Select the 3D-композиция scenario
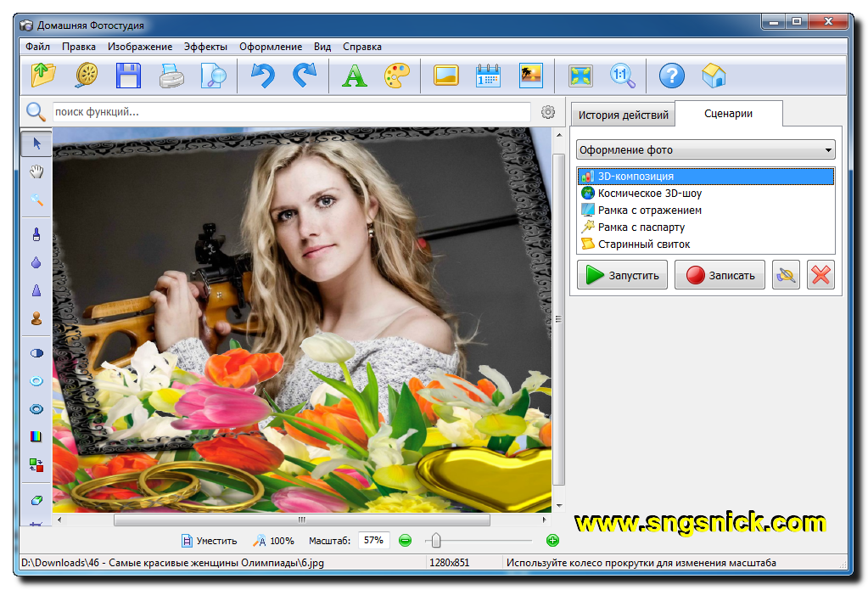This screenshot has width=868, height=590. pyautogui.click(x=706, y=177)
